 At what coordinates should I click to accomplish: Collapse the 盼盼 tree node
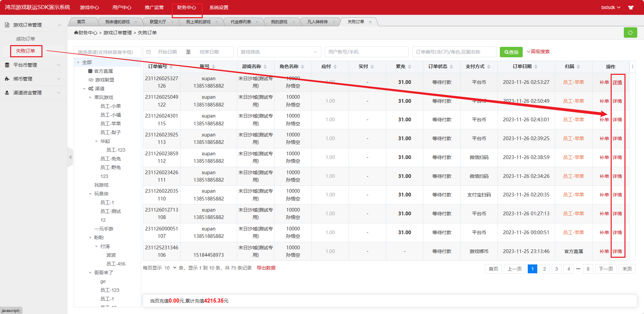pos(90,238)
